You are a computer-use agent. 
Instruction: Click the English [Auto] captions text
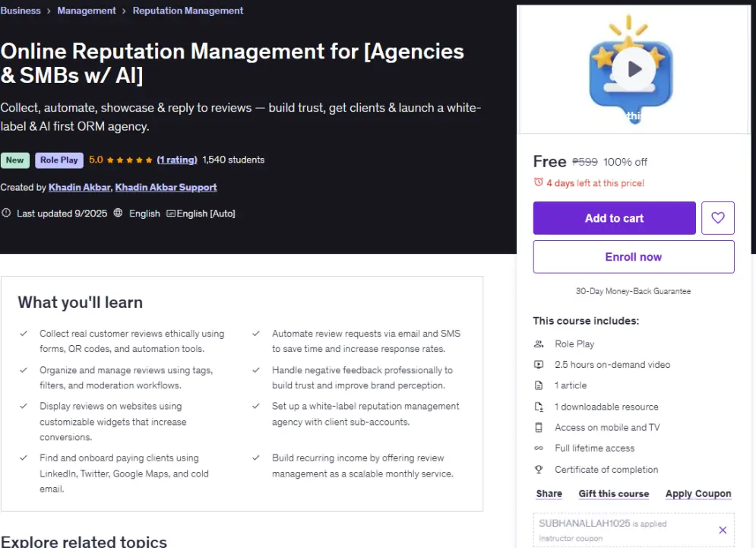tap(206, 214)
